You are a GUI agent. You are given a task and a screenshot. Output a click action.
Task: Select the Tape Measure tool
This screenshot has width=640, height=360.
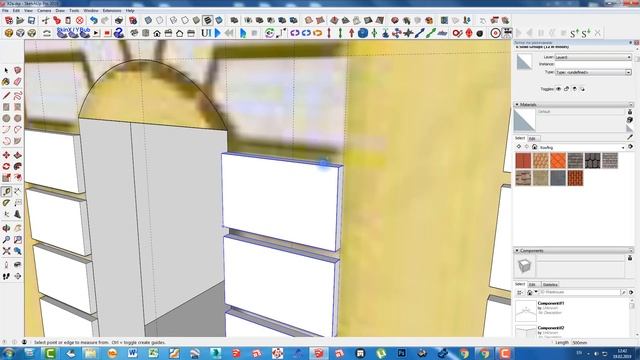tap(6, 191)
